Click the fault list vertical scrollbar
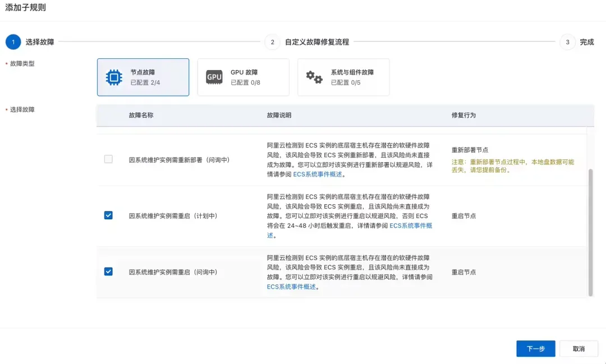 (590, 232)
